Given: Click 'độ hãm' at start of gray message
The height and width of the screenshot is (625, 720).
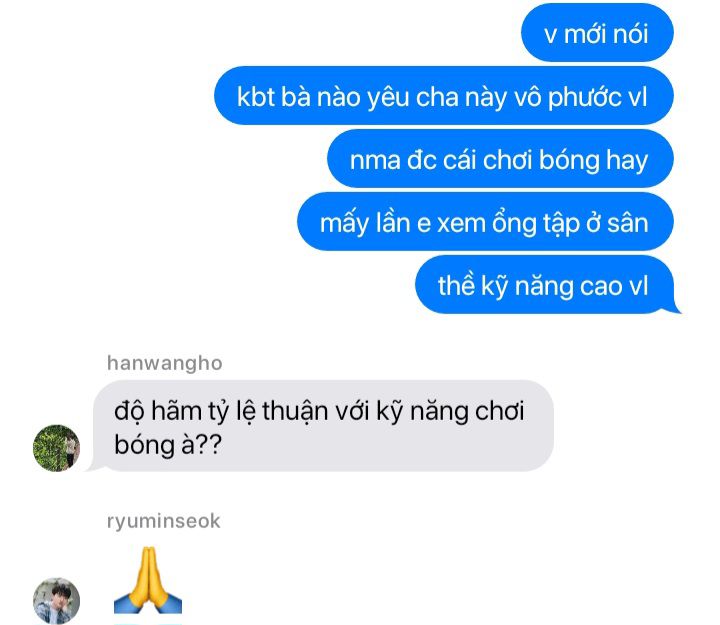Looking at the screenshot, I should click(x=158, y=411).
